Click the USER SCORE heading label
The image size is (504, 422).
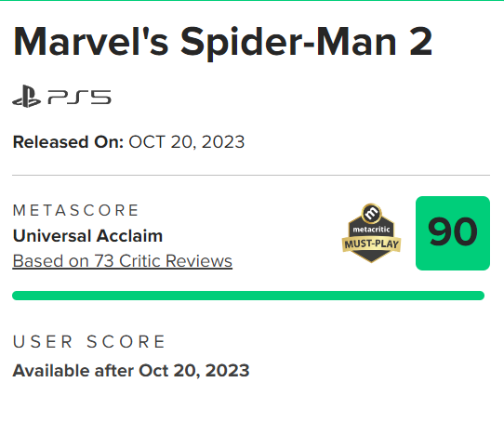pos(88,341)
